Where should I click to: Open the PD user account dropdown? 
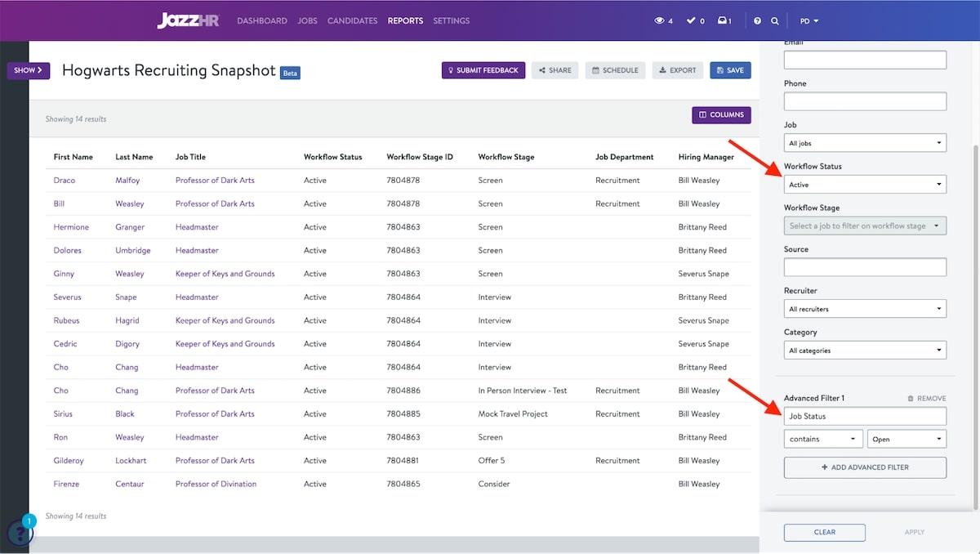coord(808,20)
